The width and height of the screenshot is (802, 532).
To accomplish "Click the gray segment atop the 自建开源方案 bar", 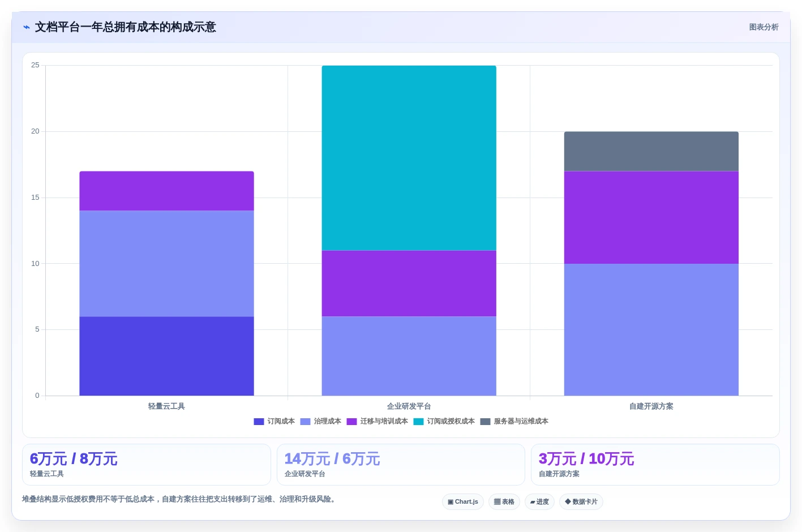I will [651, 152].
